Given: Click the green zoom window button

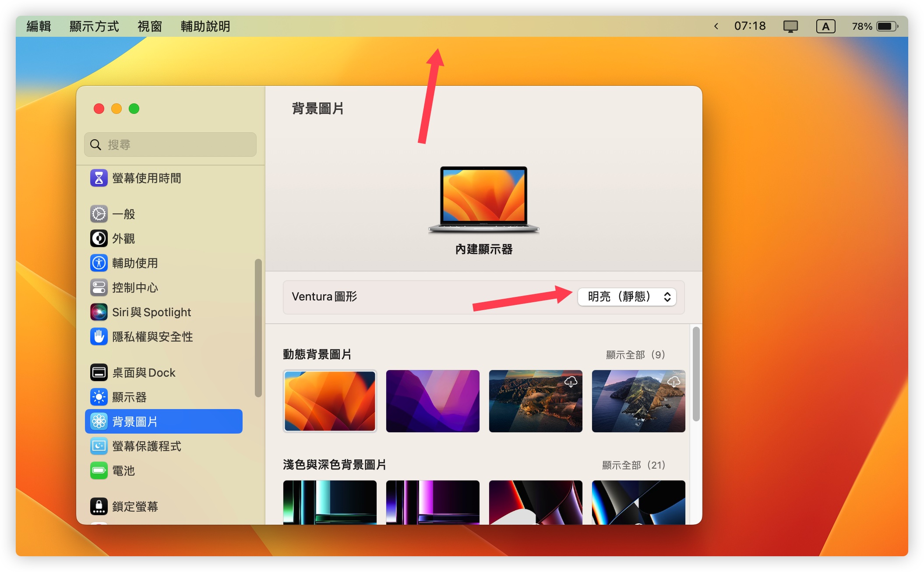Looking at the screenshot, I should pos(134,109).
